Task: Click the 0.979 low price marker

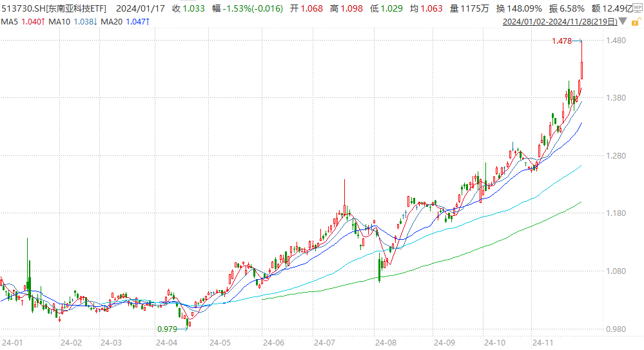Action: (167, 329)
